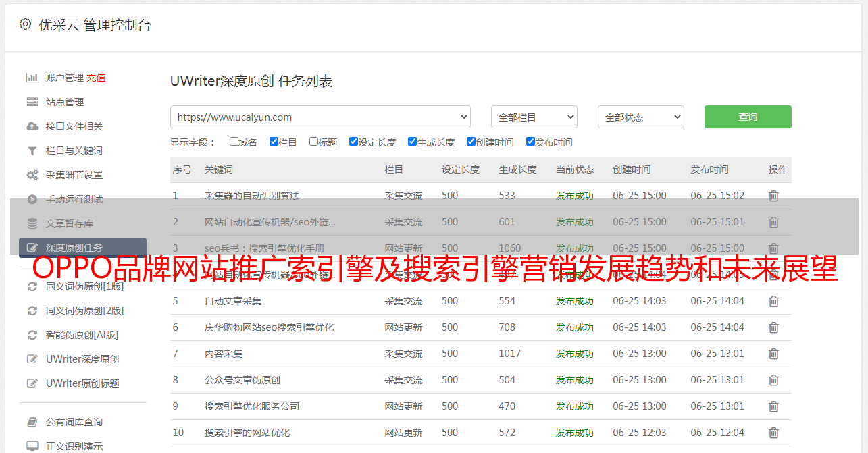Image resolution: width=868 pixels, height=453 pixels.
Task: Click trash icon for row 10 搜索引擎的网站优化
Action: point(773,433)
